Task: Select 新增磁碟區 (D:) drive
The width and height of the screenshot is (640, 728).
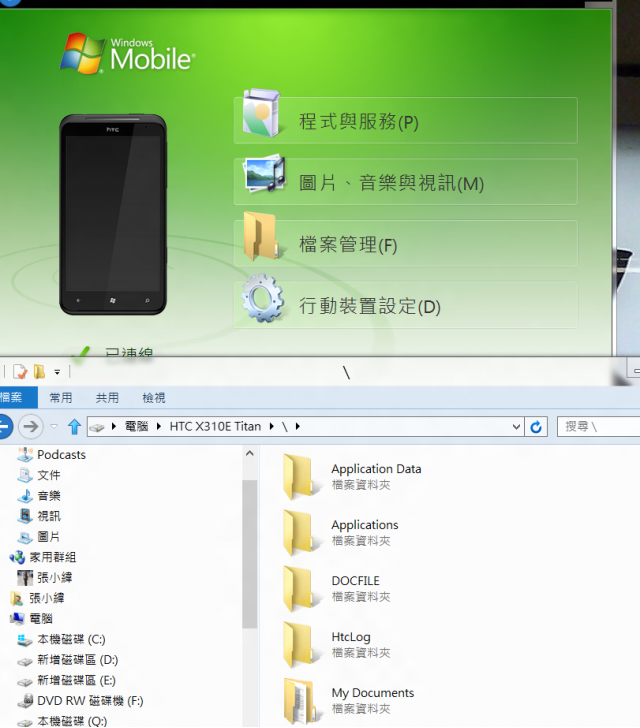Action: 78,659
